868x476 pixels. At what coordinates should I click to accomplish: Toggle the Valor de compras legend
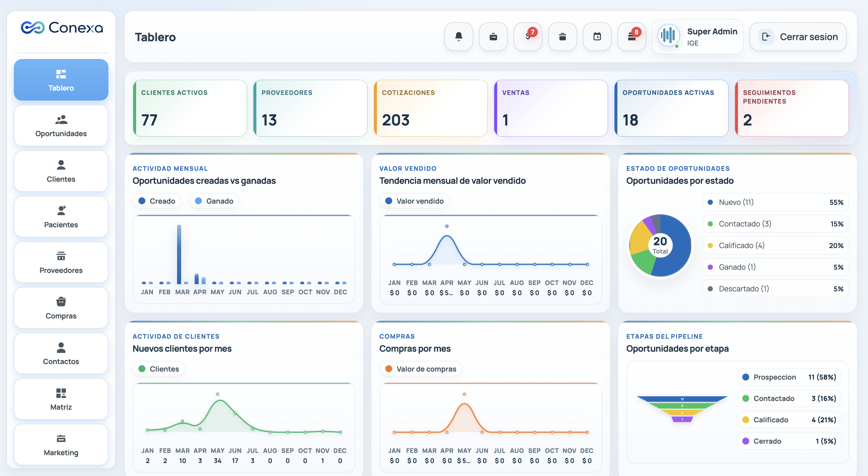(420, 369)
